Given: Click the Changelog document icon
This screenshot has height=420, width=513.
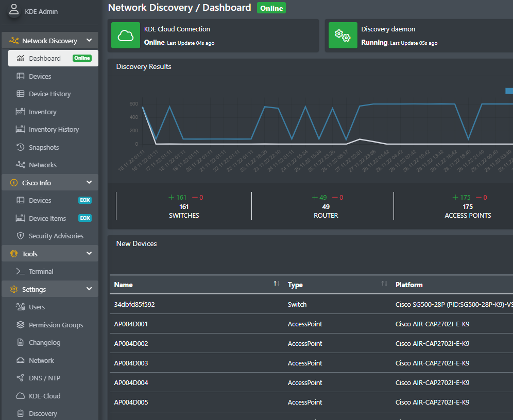Looking at the screenshot, I should pyautogui.click(x=20, y=343).
